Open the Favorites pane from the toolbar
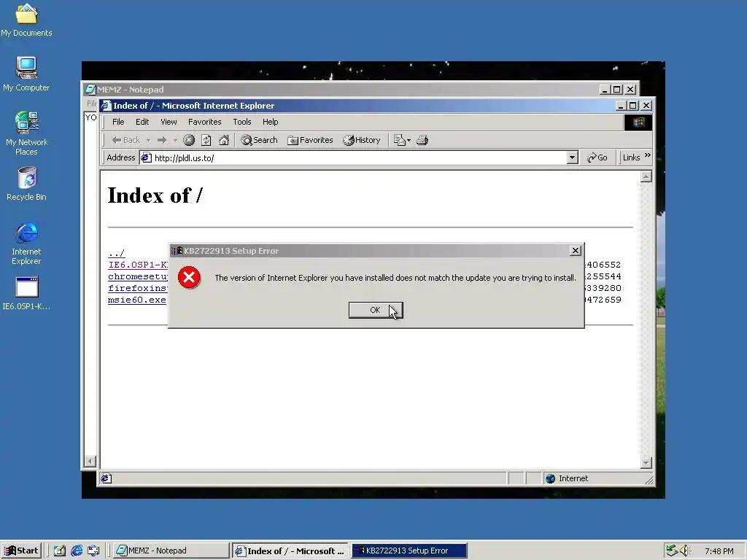The height and width of the screenshot is (560, 747). pyautogui.click(x=310, y=140)
